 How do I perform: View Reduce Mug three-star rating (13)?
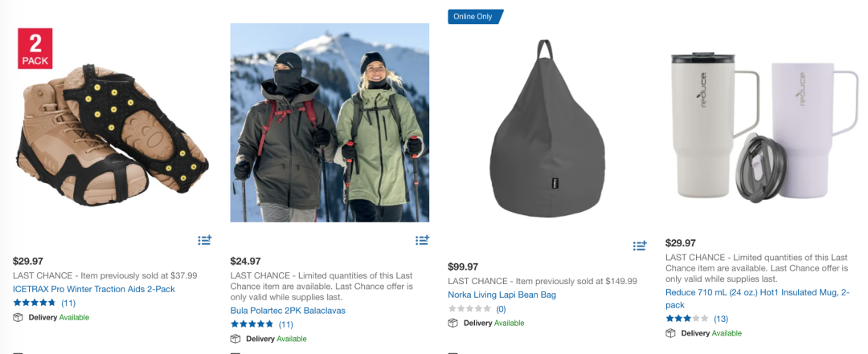click(697, 319)
